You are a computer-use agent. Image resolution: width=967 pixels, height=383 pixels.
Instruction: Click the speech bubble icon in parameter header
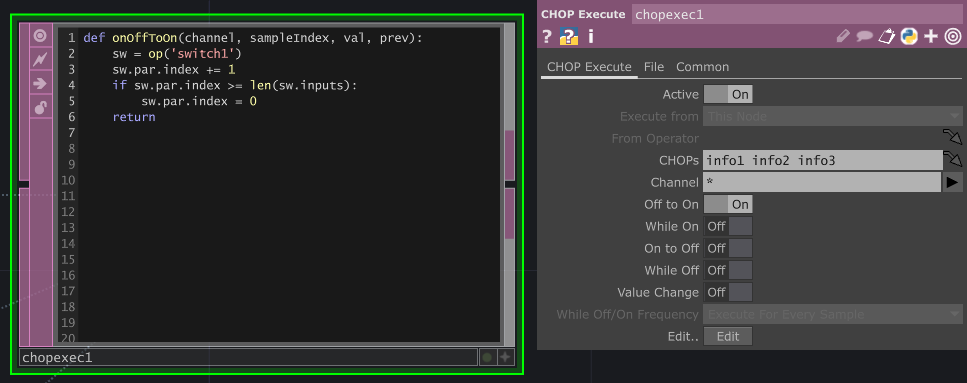click(x=864, y=36)
